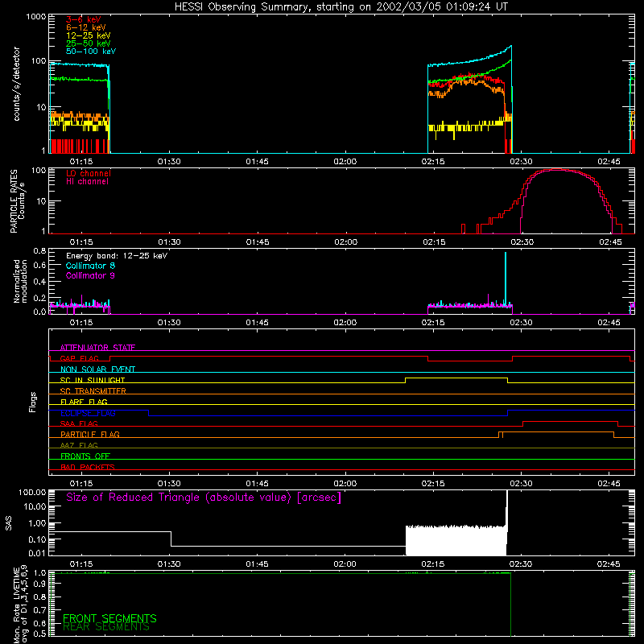Select the Collimator 8 legend label
Viewport: 644px width, 644px height.
click(x=90, y=266)
